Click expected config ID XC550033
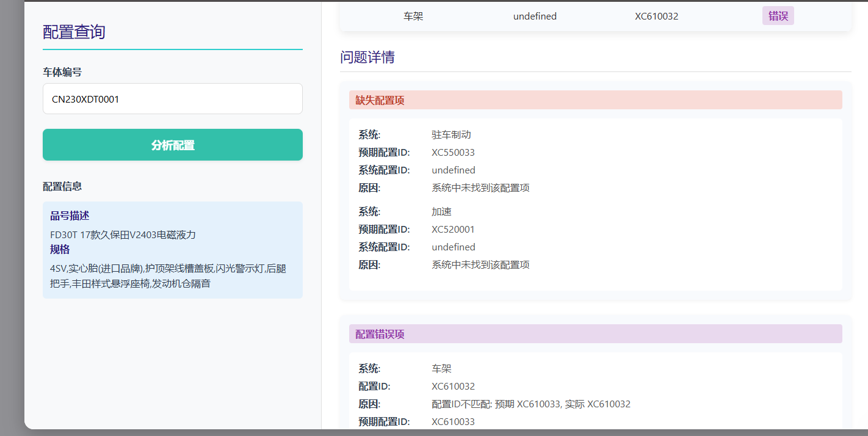The width and height of the screenshot is (868, 436). tap(453, 153)
